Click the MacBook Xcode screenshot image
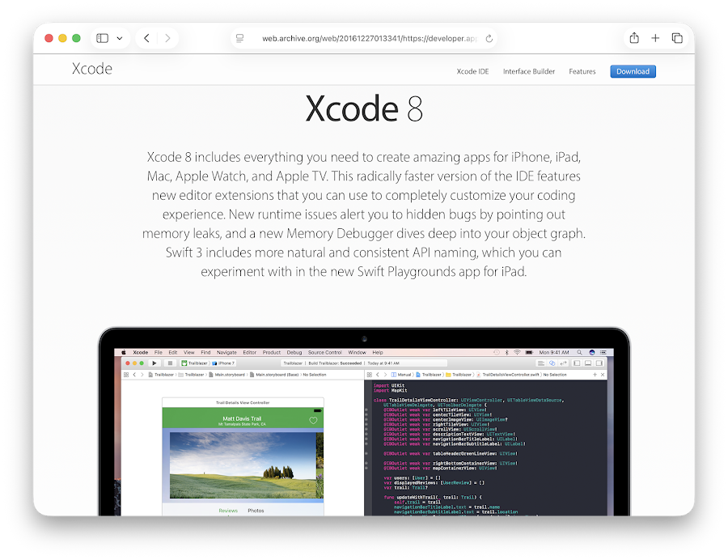728x560 pixels. [364, 421]
